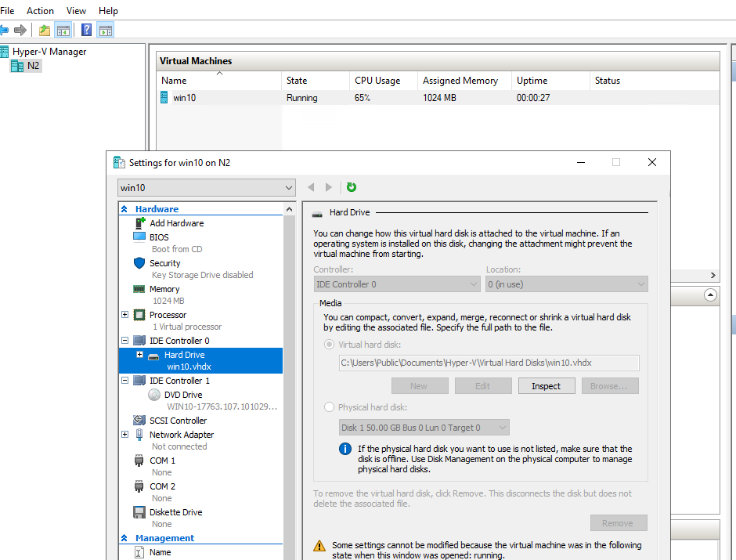Click the hardware list scroll-up arrow
Viewport: 736px width, 560px height.
(x=289, y=209)
